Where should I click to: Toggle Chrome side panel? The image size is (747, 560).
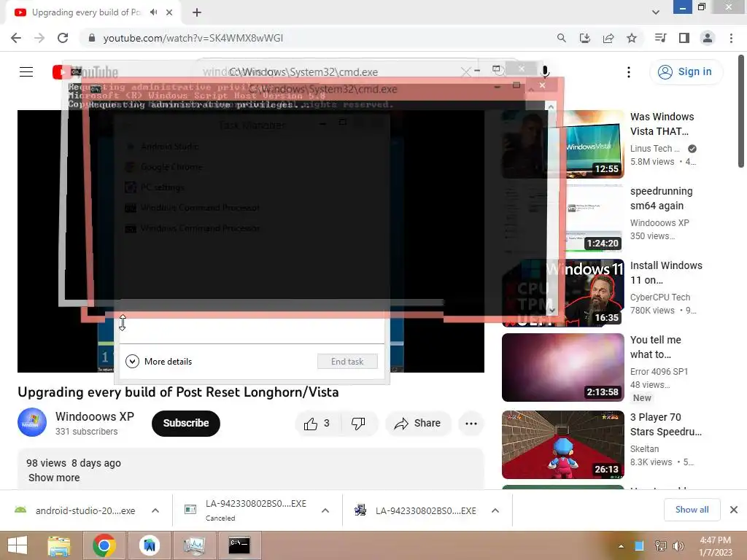[x=684, y=38]
